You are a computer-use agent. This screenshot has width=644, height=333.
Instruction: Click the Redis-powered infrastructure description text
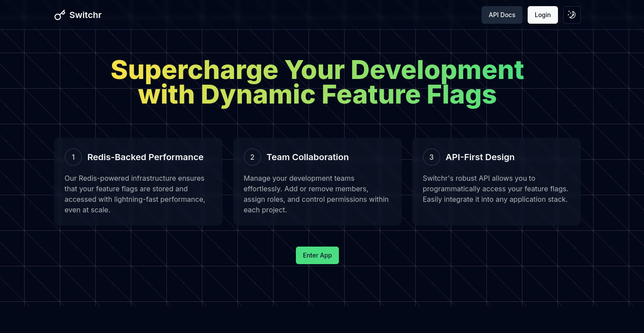coord(135,194)
